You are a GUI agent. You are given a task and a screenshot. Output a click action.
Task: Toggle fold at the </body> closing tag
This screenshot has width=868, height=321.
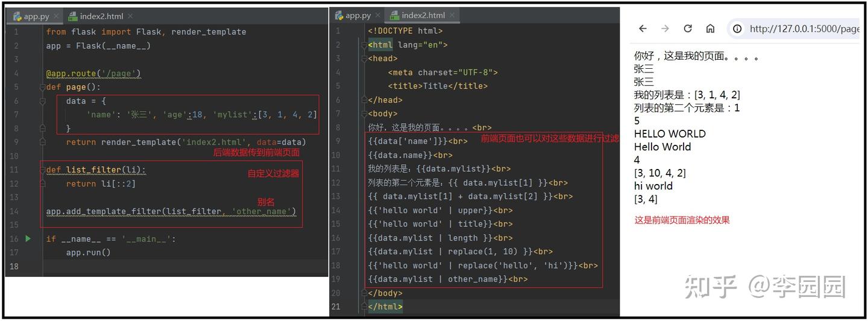tap(364, 293)
